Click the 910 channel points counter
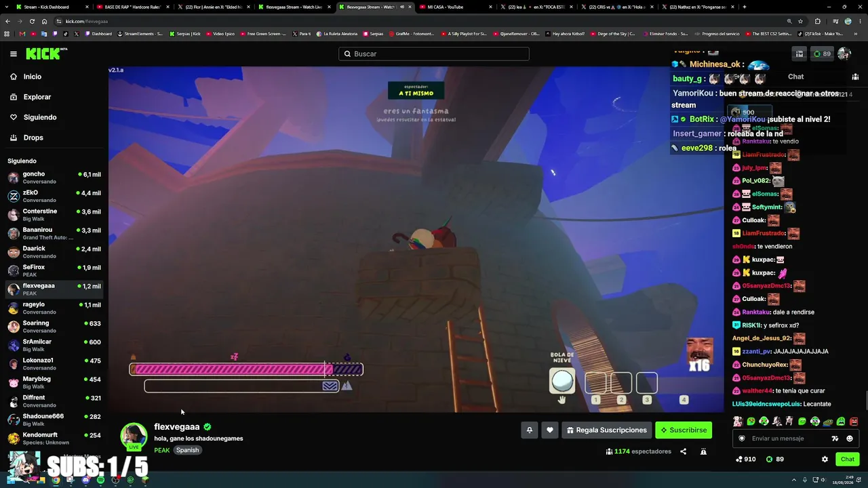Screen dimensions: 868x488 pyautogui.click(x=745, y=459)
